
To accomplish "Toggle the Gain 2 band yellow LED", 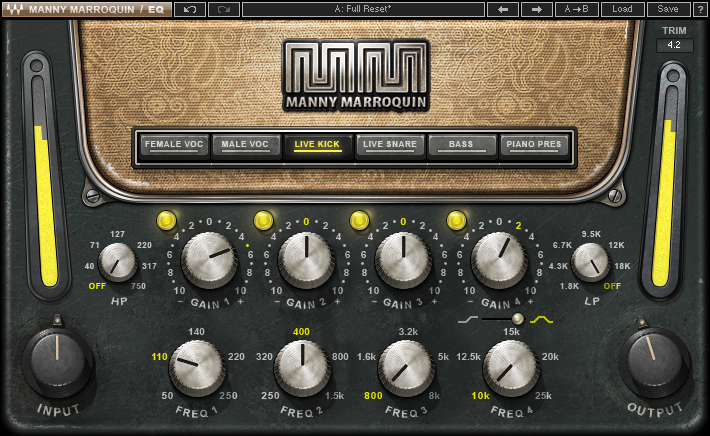I will pyautogui.click(x=263, y=220).
